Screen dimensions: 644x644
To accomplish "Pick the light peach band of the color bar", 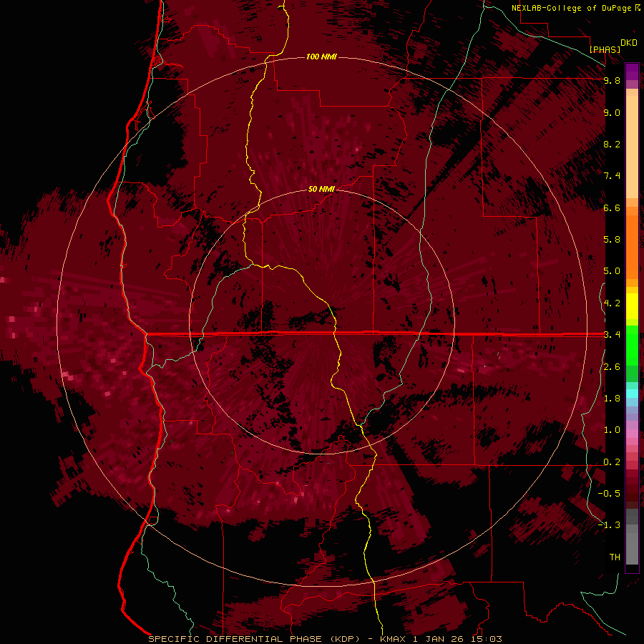I will (632, 147).
